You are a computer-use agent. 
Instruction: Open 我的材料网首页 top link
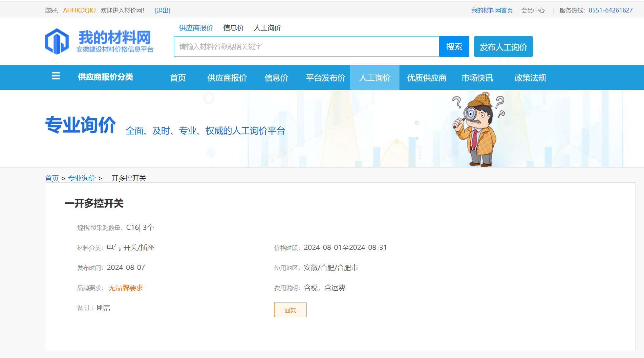pyautogui.click(x=492, y=11)
